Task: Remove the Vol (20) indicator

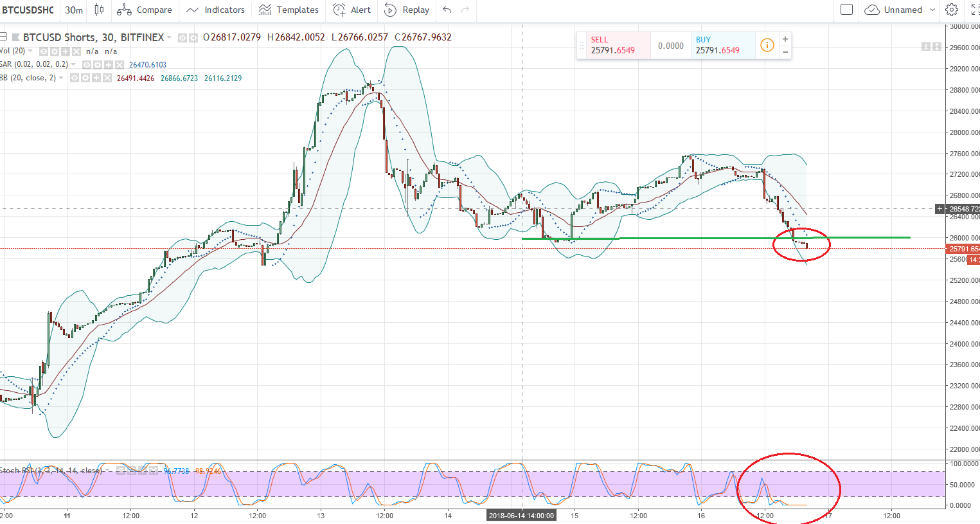Action: [76, 51]
